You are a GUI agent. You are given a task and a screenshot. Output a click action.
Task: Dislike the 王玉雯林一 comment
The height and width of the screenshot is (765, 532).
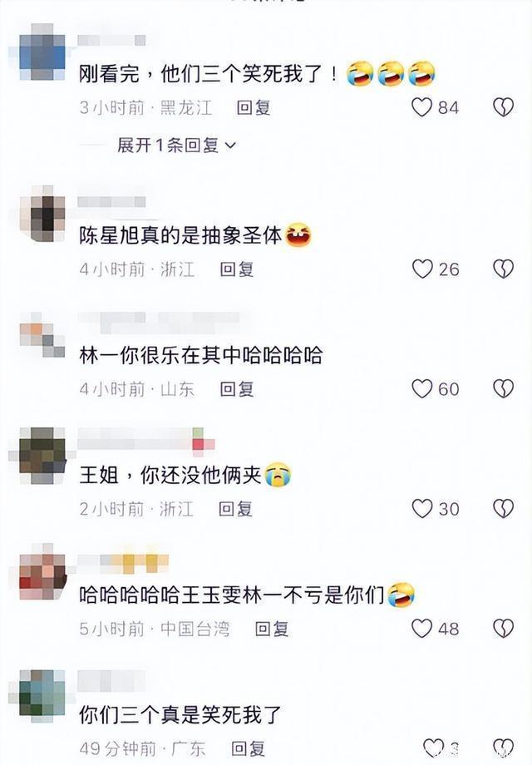coord(503,629)
